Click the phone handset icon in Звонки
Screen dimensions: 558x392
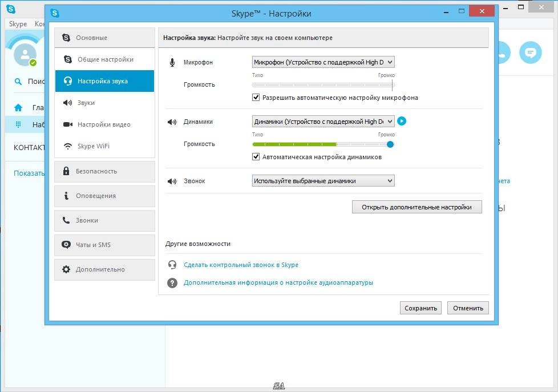(x=66, y=220)
